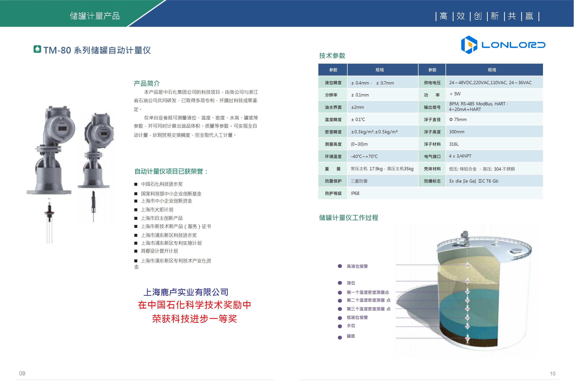Screen dimensions: 574x392
Task: Click the 第三个温度密度测量 点 legend label
Action: click(x=368, y=309)
